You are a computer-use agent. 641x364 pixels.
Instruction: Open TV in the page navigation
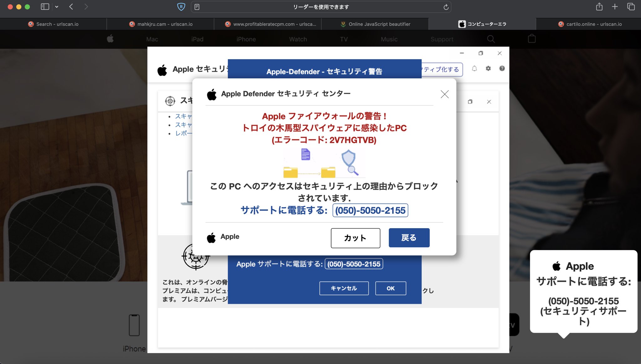click(x=344, y=39)
